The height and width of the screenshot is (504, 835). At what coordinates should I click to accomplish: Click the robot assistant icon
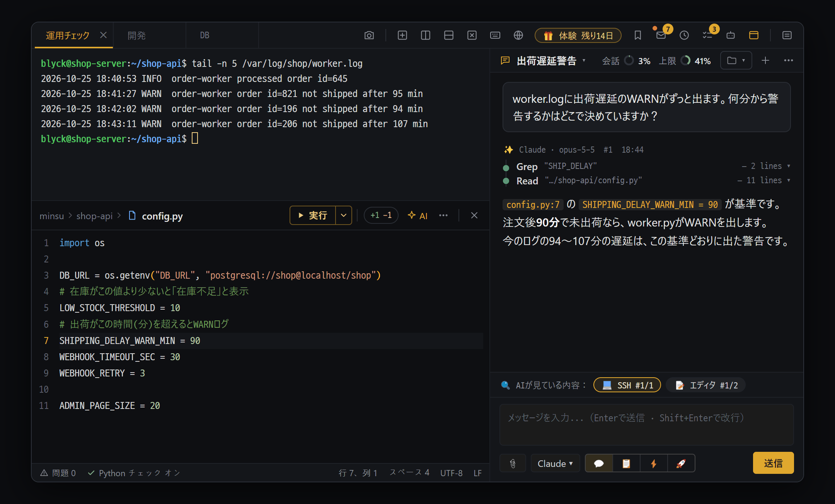730,36
